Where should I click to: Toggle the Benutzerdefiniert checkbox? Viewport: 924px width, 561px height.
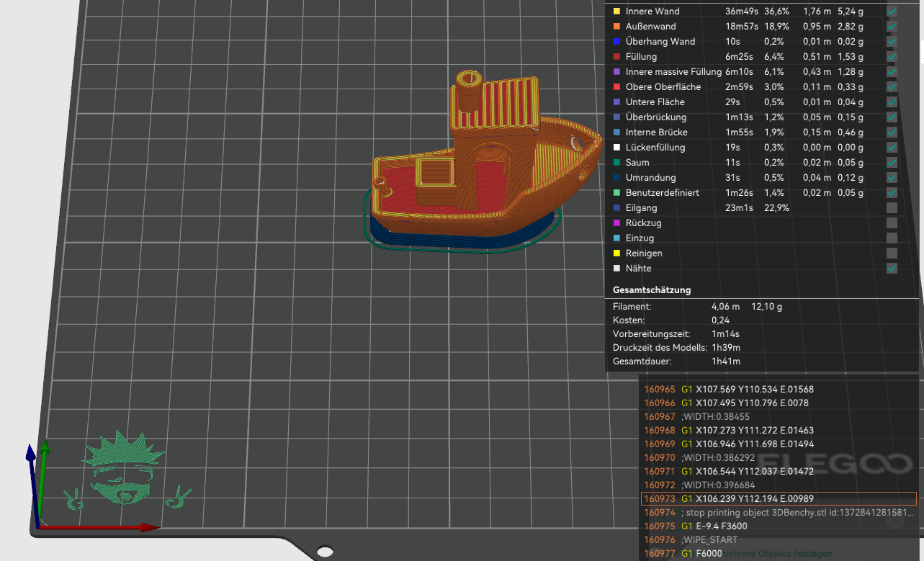pyautogui.click(x=892, y=193)
